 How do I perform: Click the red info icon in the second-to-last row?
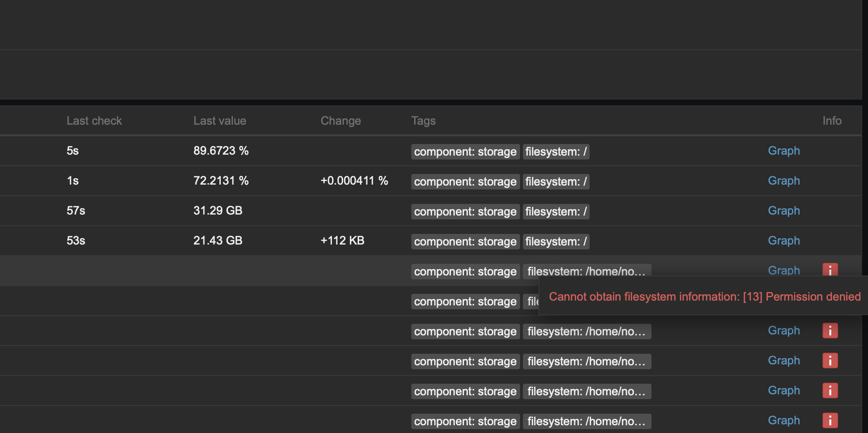[830, 390]
